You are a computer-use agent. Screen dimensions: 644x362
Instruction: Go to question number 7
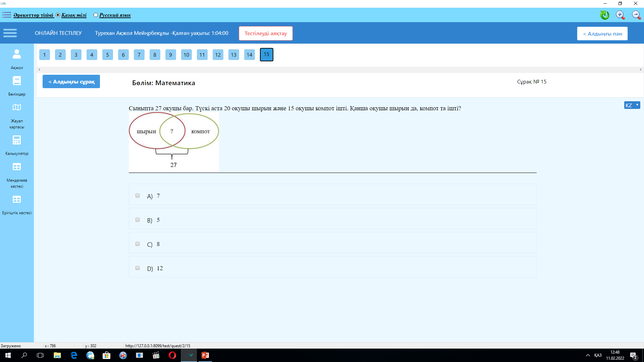coord(139,55)
